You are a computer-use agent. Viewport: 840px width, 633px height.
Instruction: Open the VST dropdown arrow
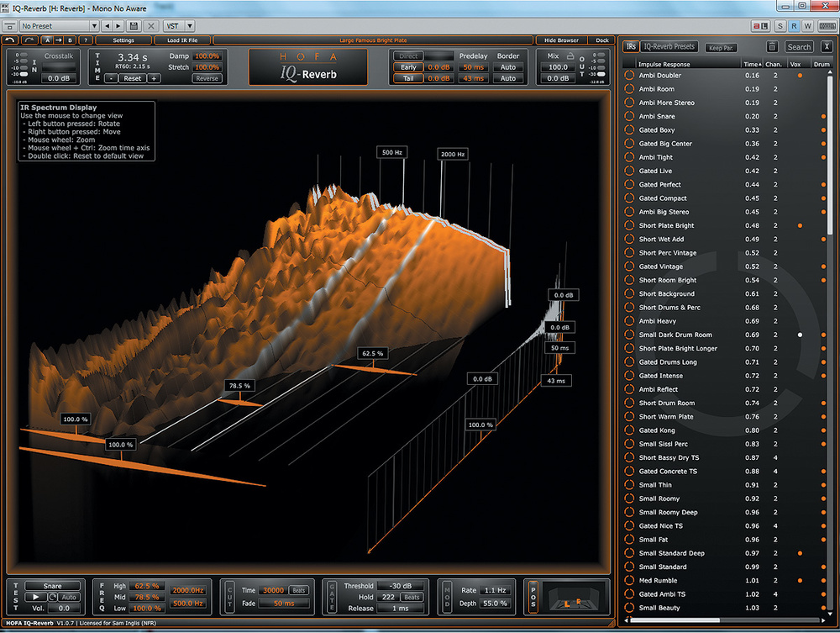point(190,26)
